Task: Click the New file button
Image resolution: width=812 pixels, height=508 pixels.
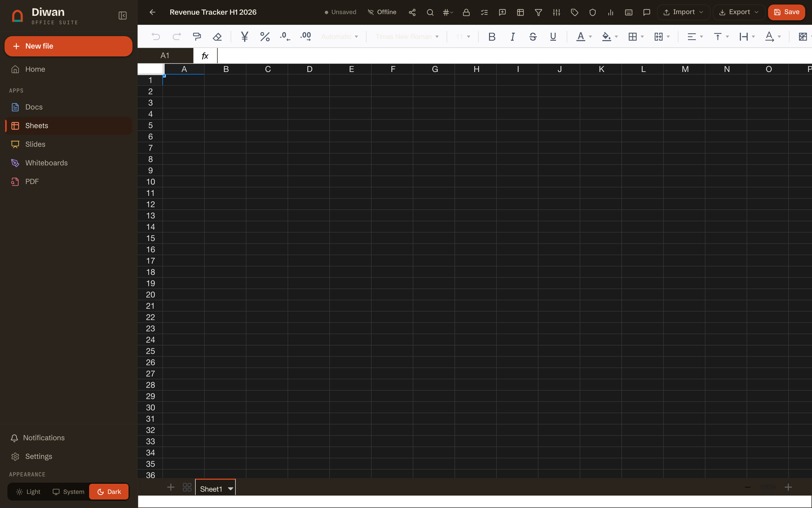Action: pos(69,46)
